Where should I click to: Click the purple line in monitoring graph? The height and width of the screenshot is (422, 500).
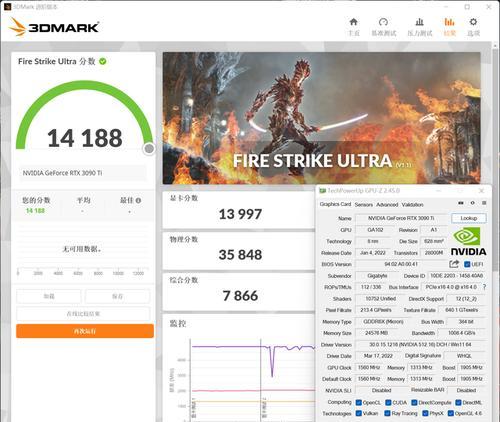point(233,347)
